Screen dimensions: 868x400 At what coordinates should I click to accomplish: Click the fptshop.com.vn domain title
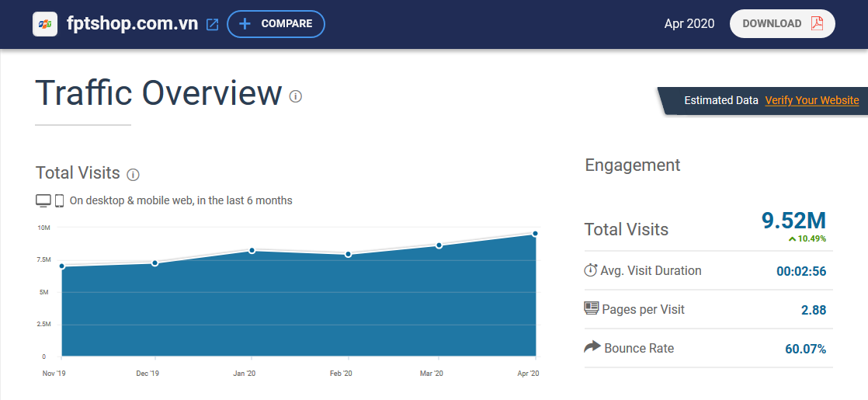point(132,24)
